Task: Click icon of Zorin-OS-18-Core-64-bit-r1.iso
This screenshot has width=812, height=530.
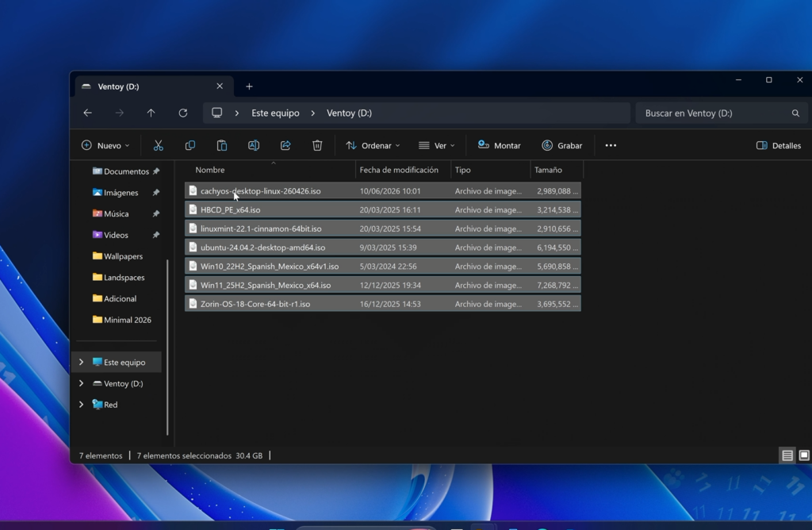Action: pyautogui.click(x=193, y=304)
